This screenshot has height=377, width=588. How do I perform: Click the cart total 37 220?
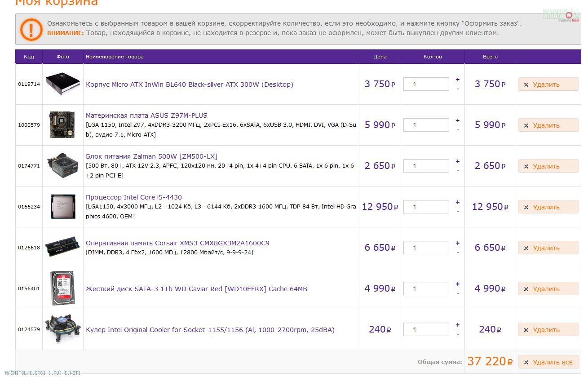(490, 361)
